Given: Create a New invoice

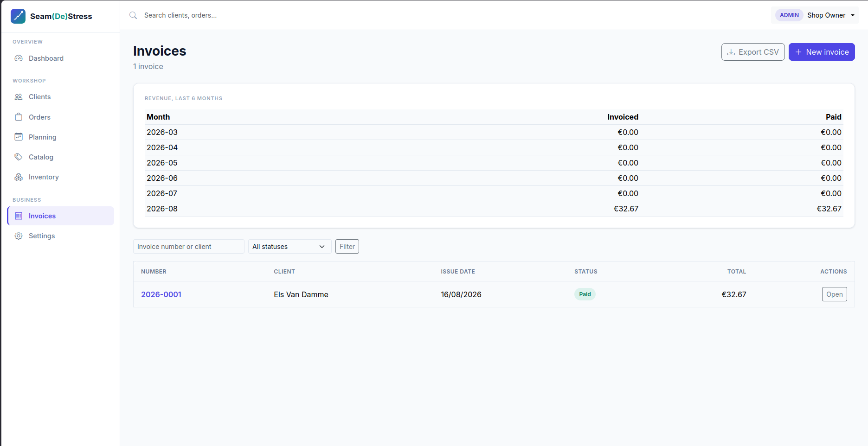Looking at the screenshot, I should pyautogui.click(x=822, y=52).
